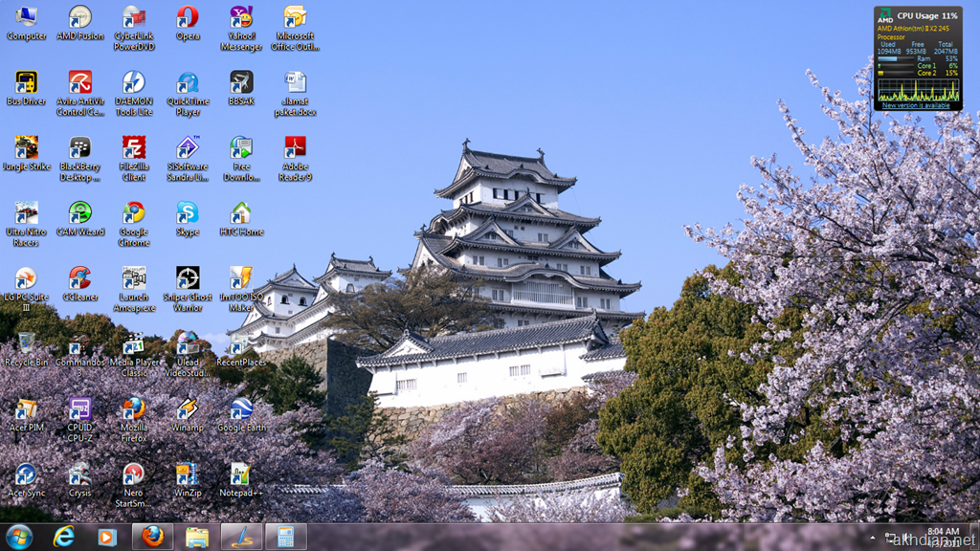Select the Recycle Bin icon
Screen dimensions: 980x551
[x=27, y=343]
